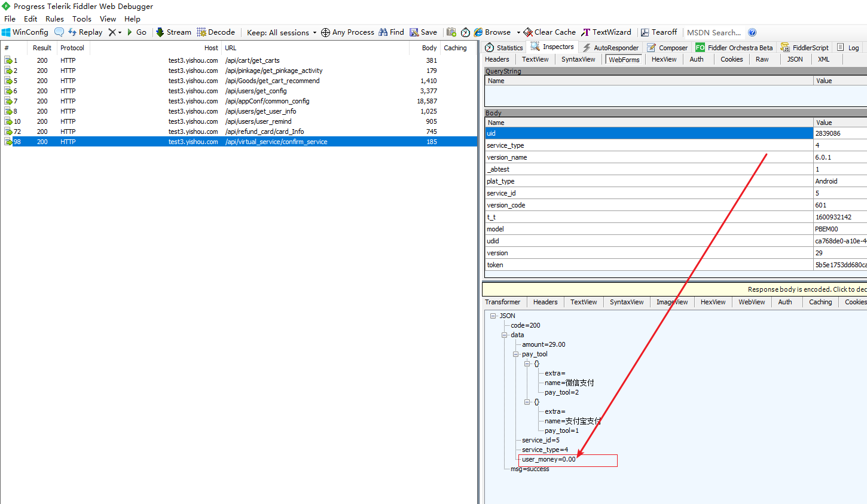The height and width of the screenshot is (504, 867).
Task: Click the comment speech bubble icon
Action: click(59, 32)
